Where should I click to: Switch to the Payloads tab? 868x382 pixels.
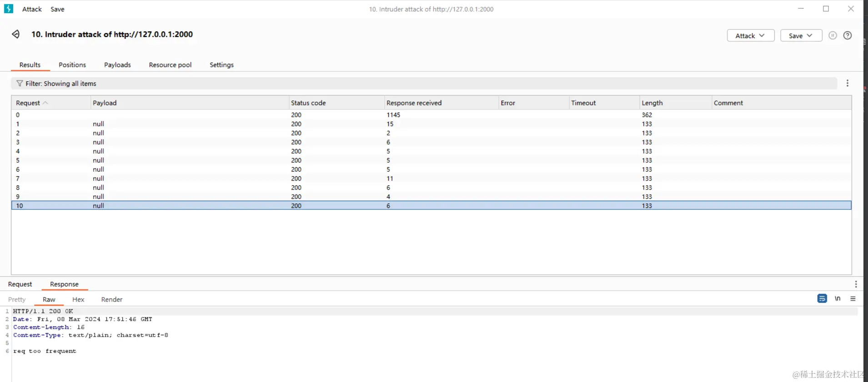117,65
